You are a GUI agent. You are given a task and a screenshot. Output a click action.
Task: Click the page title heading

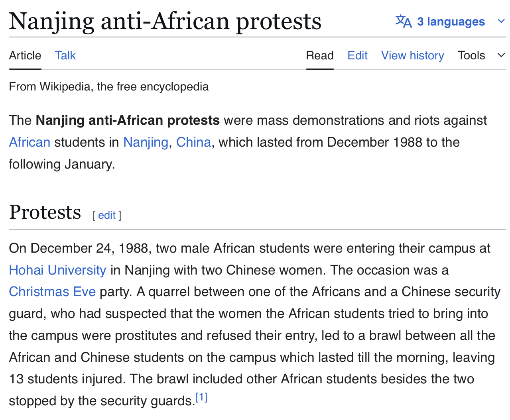click(165, 22)
